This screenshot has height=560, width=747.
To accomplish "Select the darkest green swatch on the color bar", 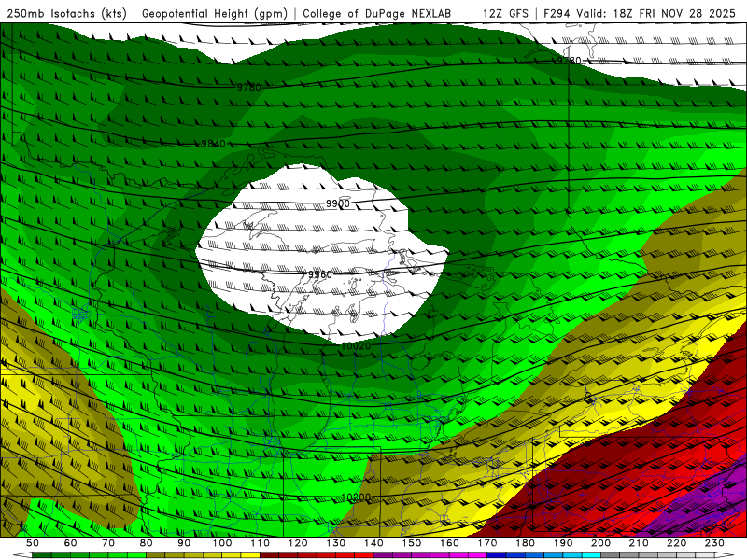I will [x=42, y=554].
